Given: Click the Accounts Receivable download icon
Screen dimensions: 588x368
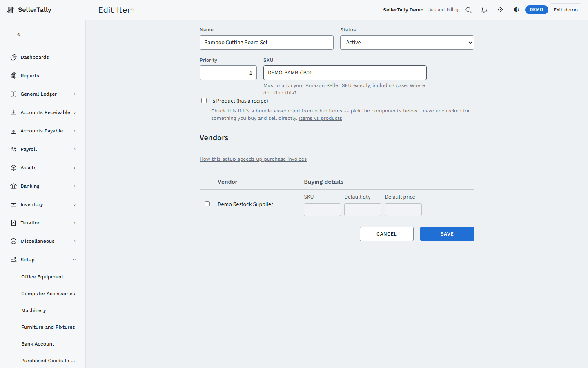Looking at the screenshot, I should (13, 112).
